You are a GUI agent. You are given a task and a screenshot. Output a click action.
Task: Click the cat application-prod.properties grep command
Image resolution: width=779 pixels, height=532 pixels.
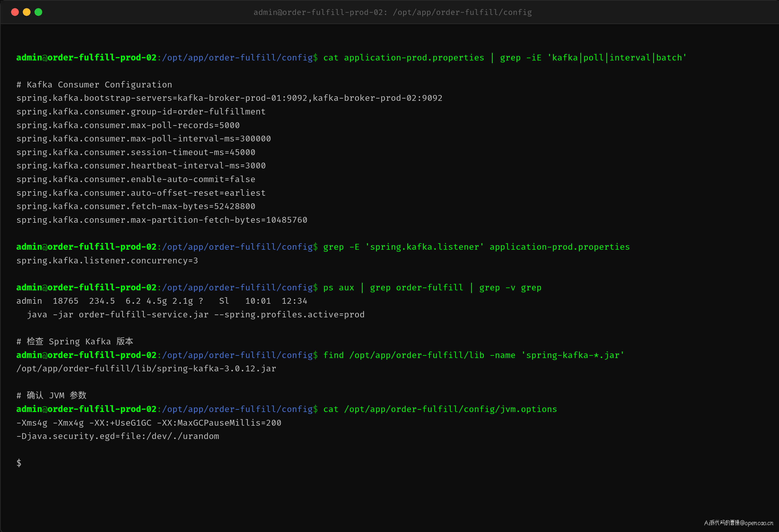point(505,58)
